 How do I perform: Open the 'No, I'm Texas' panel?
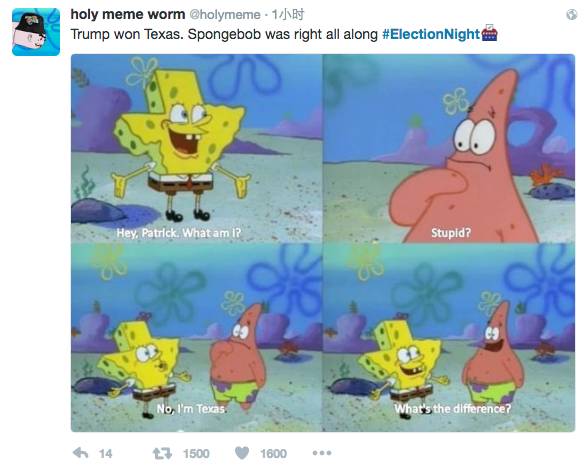point(197,337)
